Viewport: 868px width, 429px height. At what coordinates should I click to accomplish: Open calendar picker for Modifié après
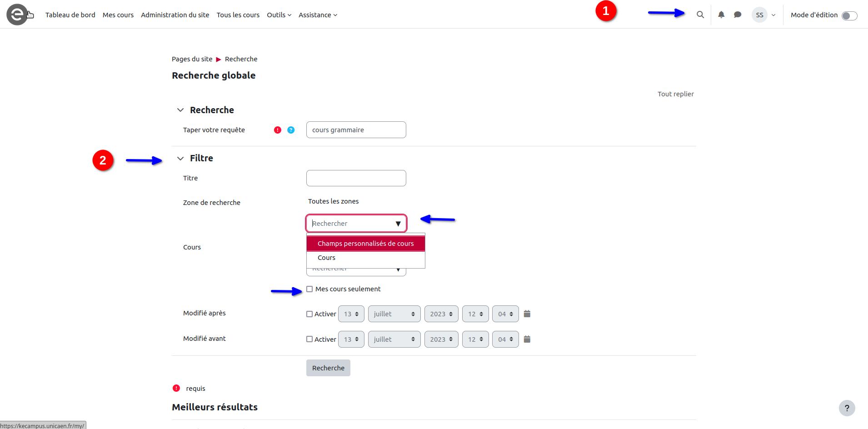527,314
